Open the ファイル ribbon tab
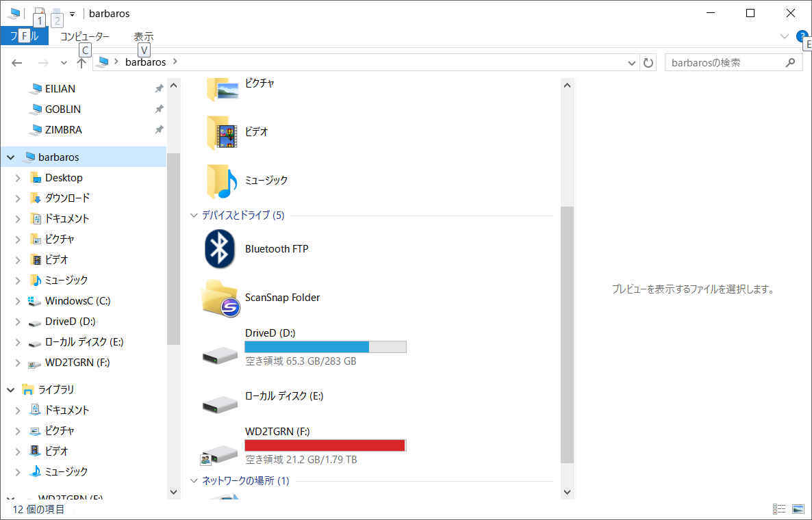This screenshot has width=812, height=520. pyautogui.click(x=25, y=36)
